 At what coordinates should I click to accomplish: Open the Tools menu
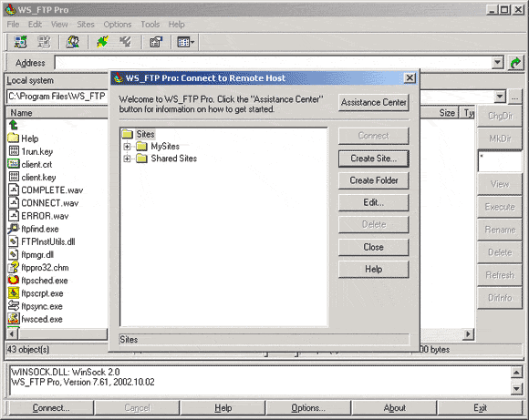[150, 25]
